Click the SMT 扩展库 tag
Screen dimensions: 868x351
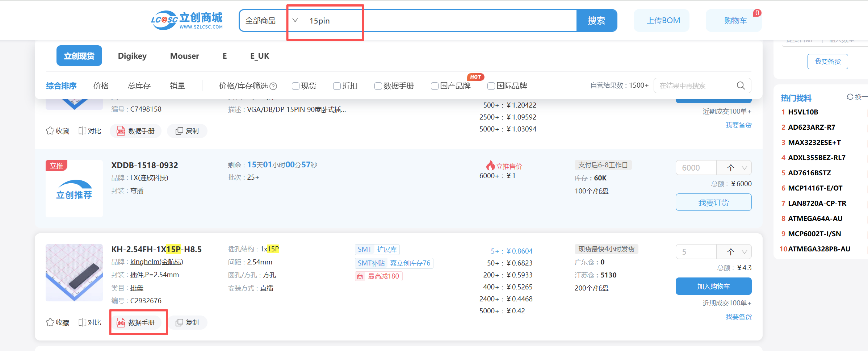coord(377,249)
